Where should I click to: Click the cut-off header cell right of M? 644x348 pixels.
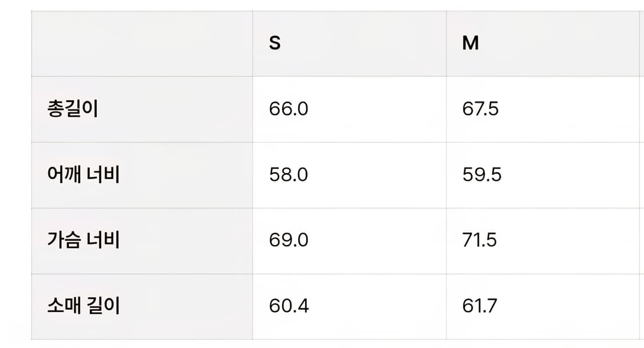pos(641,43)
